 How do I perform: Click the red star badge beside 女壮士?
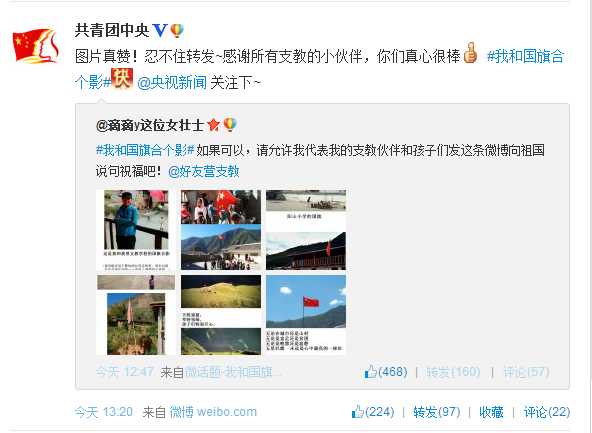(x=214, y=125)
